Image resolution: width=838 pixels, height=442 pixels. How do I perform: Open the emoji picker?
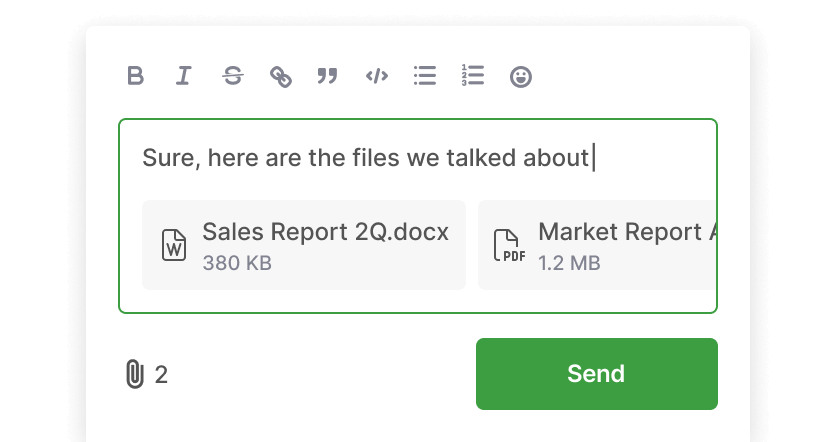click(521, 76)
